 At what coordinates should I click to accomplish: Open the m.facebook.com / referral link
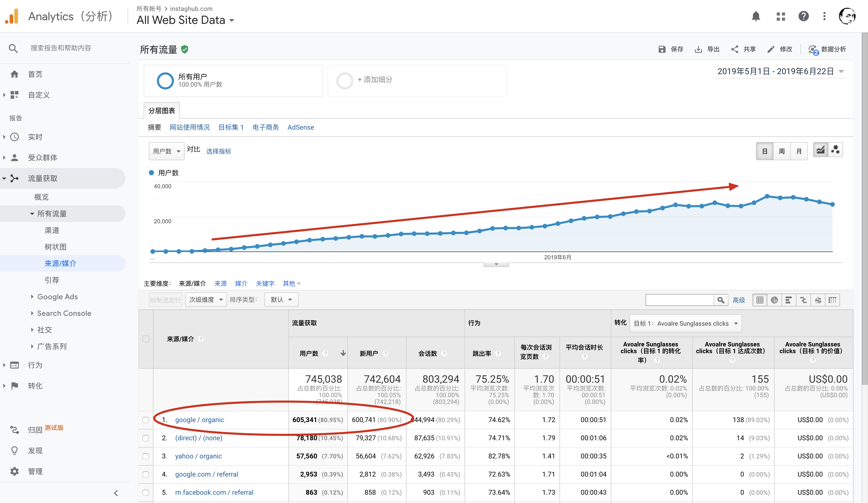pyautogui.click(x=214, y=492)
